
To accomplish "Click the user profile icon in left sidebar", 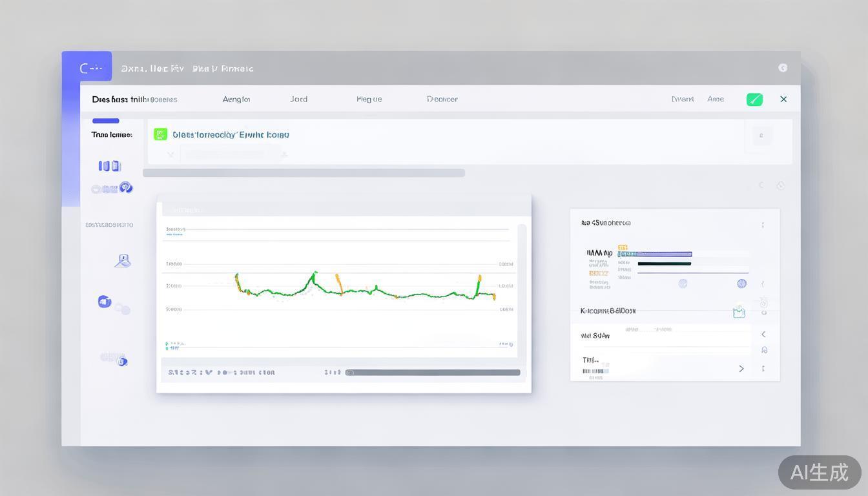I will tap(123, 261).
